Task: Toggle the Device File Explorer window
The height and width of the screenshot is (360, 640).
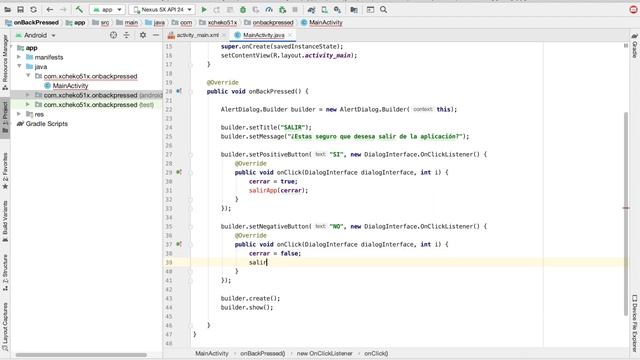Action: click(x=635, y=322)
